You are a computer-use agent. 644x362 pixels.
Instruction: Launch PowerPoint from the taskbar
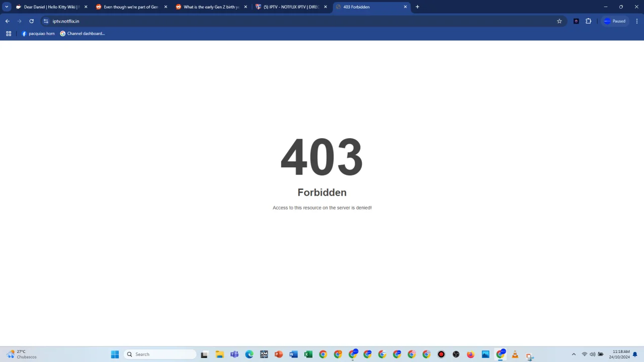tap(279, 354)
